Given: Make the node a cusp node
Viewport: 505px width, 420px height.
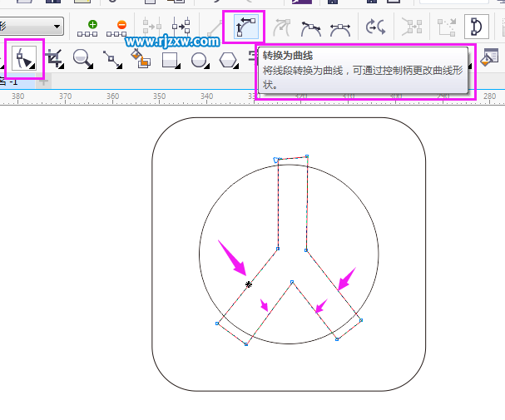Looking at the screenshot, I should [282, 27].
